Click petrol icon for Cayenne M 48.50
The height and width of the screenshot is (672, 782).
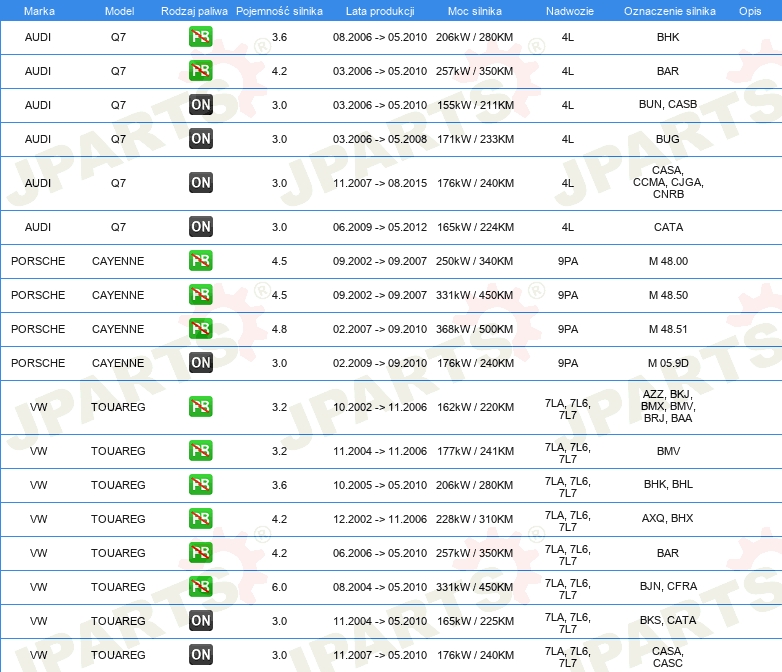pos(200,294)
